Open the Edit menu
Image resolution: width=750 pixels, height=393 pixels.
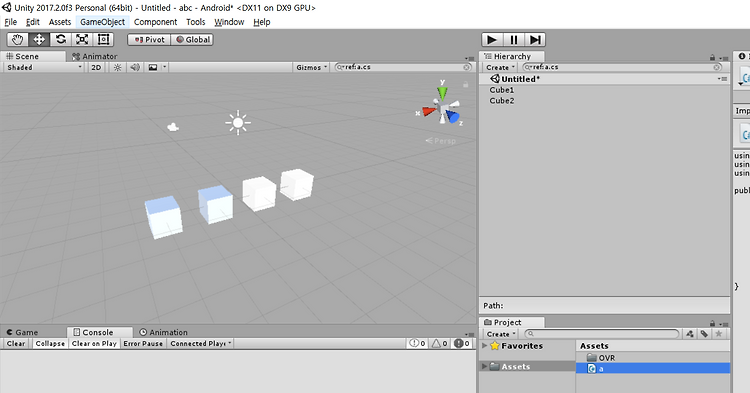click(33, 22)
